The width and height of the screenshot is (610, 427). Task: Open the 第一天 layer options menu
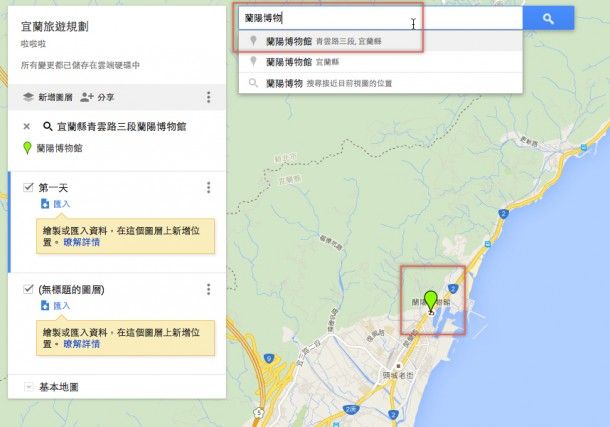coord(209,187)
